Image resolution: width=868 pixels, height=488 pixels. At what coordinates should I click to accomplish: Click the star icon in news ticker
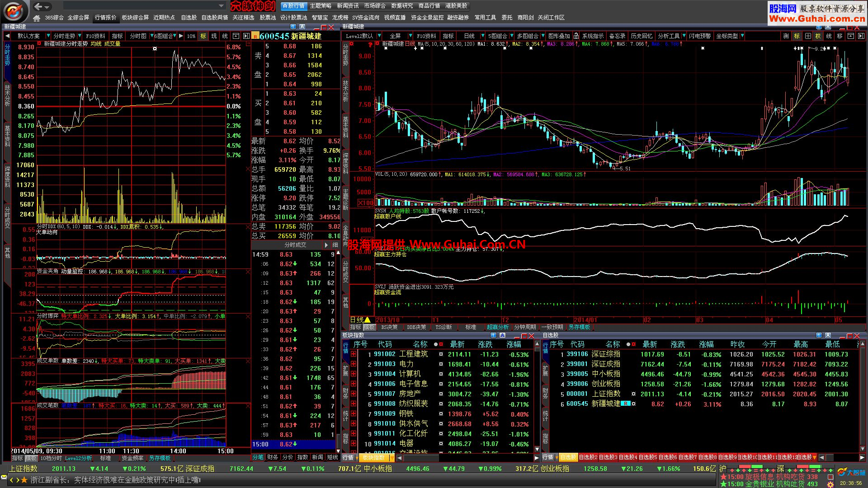[24, 480]
